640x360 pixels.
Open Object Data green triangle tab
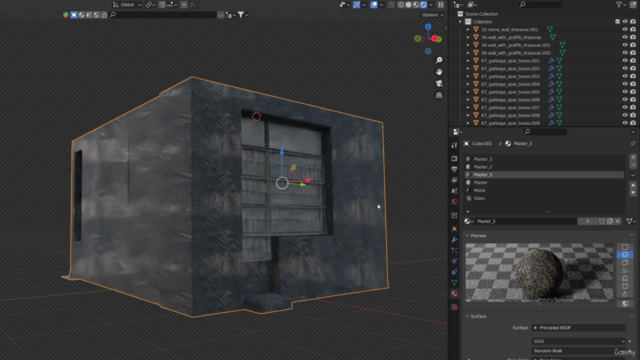coord(454,282)
